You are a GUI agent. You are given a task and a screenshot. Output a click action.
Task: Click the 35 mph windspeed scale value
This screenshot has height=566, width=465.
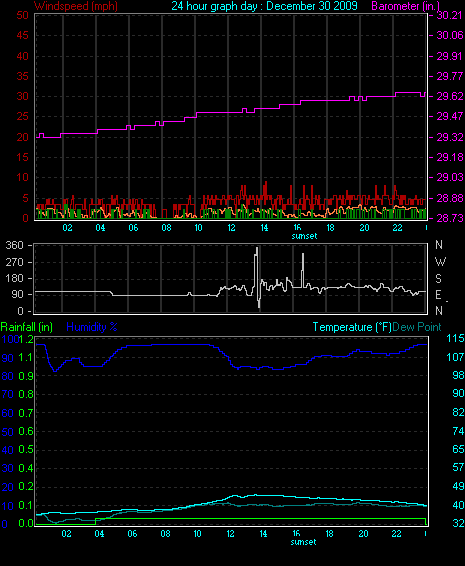(x=22, y=76)
